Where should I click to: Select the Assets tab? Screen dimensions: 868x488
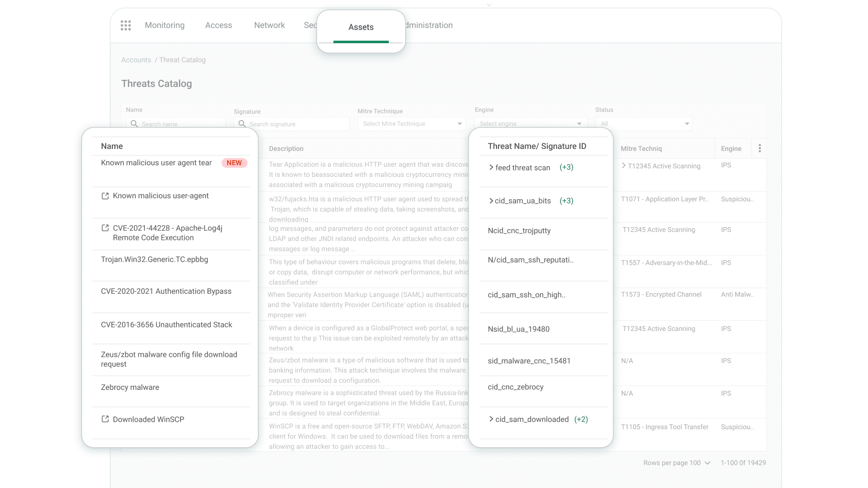pyautogui.click(x=361, y=27)
